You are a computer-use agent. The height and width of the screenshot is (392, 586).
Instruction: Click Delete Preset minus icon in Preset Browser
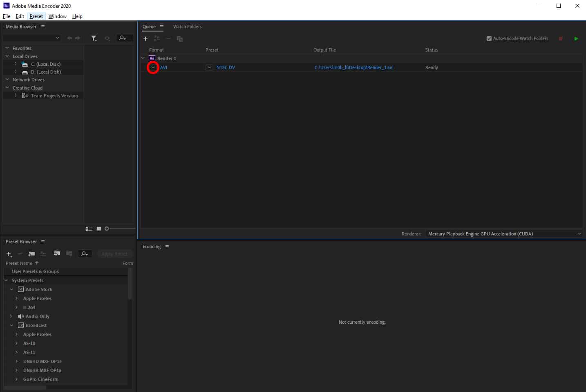tap(20, 254)
